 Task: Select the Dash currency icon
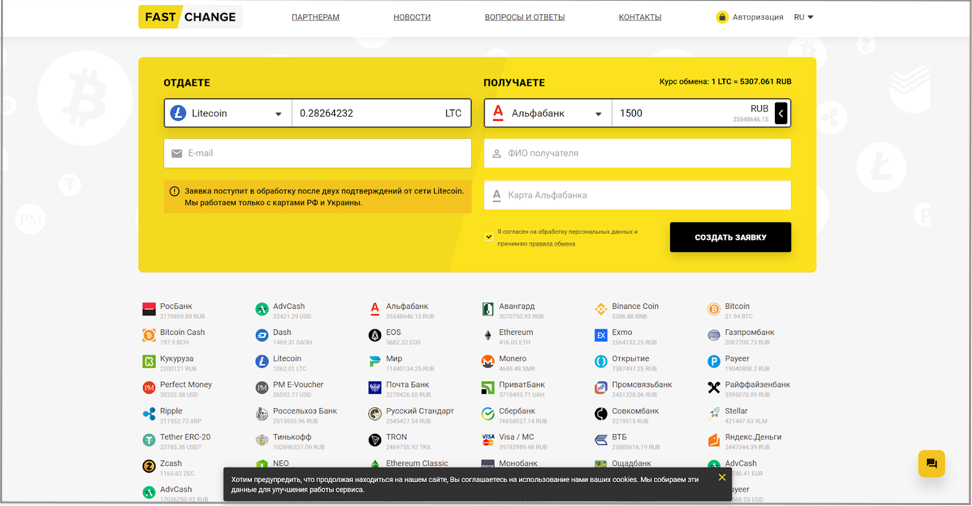262,335
